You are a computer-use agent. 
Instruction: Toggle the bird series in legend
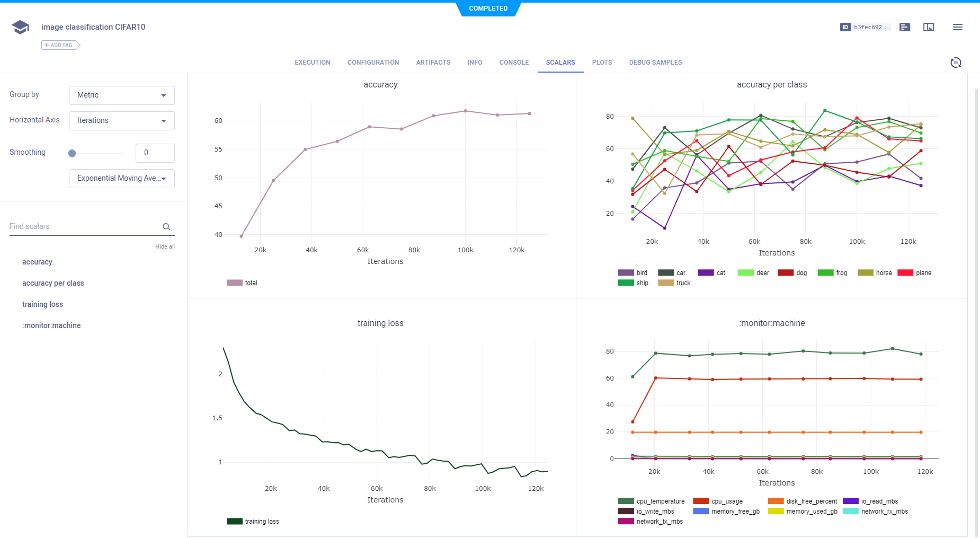coord(633,273)
